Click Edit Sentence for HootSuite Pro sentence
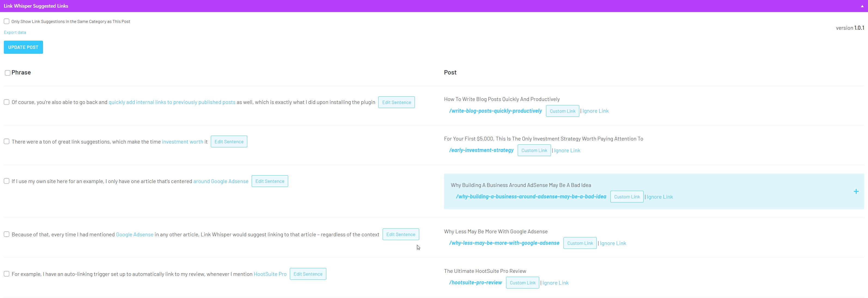Screen dimensions: 868x298 tap(307, 274)
